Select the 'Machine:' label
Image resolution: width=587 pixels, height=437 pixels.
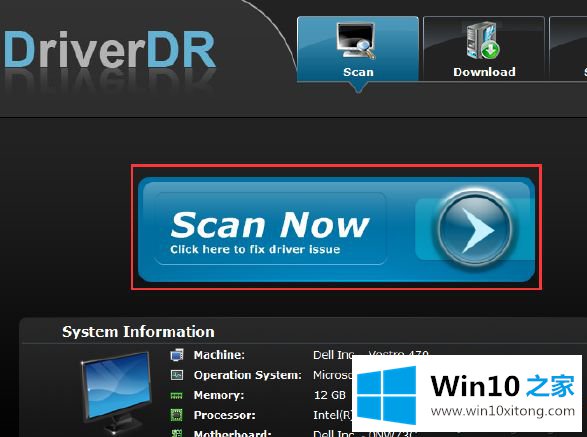pyautogui.click(x=219, y=355)
